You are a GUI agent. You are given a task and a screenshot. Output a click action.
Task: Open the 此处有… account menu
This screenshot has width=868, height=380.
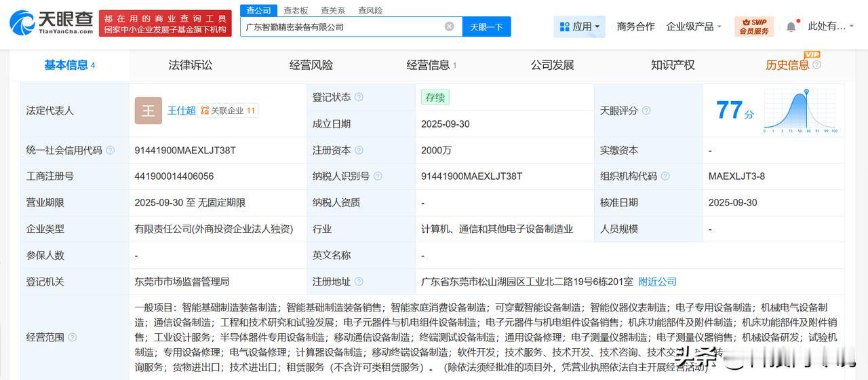[831, 26]
